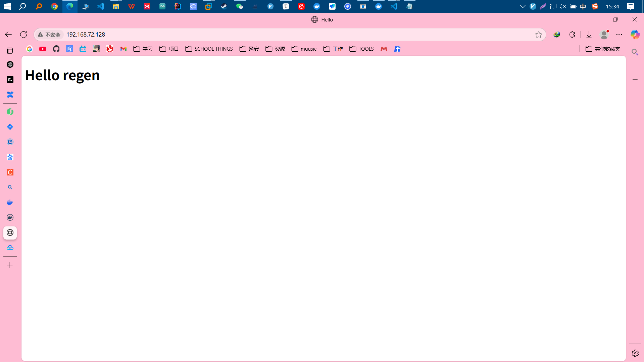Expand the muusic bookmarks folder
644x362 pixels.
tap(304, 49)
